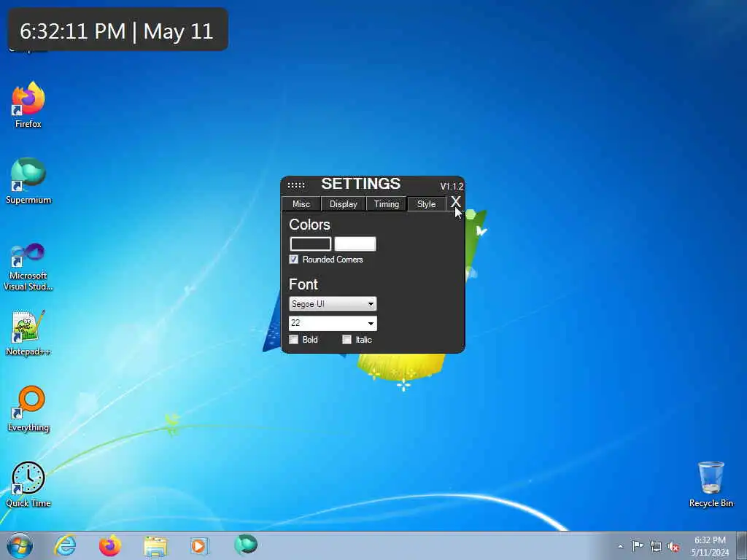
Task: Open Firefox desktop shortcut
Action: coord(28,105)
